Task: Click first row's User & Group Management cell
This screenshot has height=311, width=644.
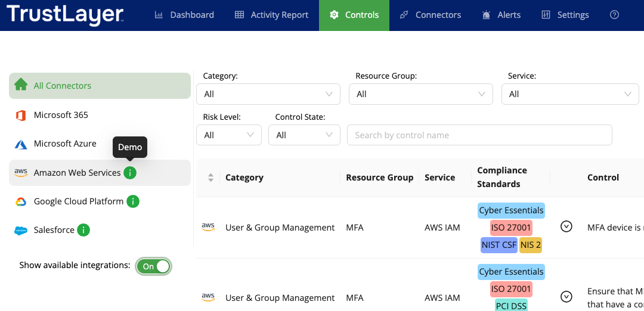Action: tap(280, 228)
